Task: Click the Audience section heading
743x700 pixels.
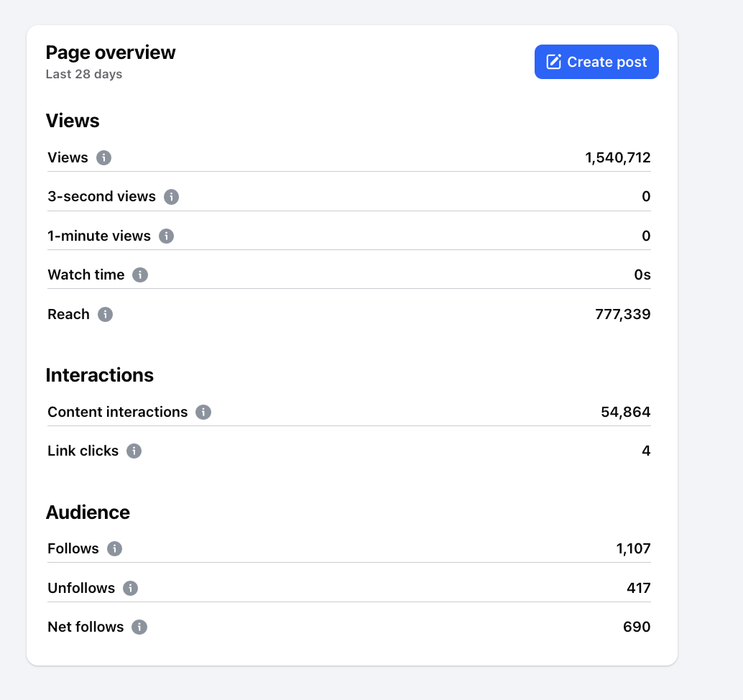Action: click(88, 512)
